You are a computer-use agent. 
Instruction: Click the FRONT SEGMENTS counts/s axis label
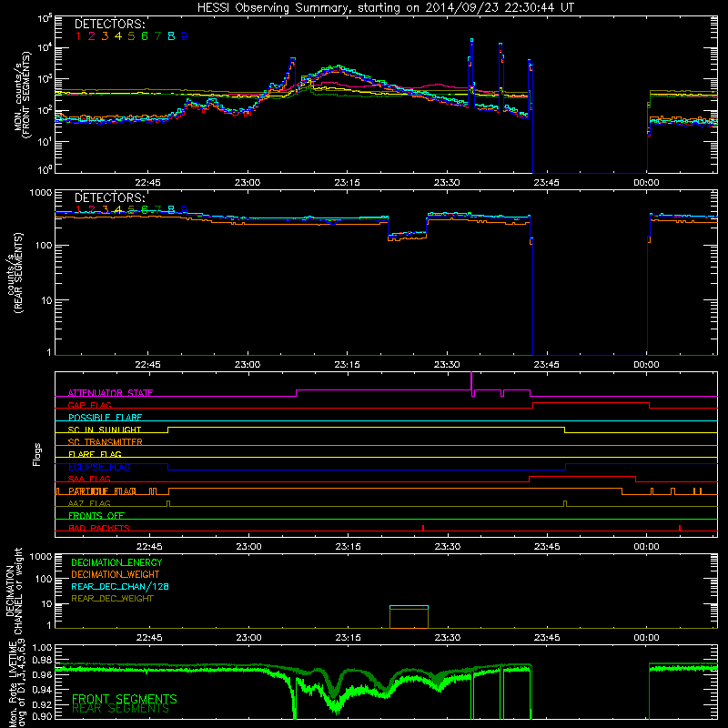(22, 95)
